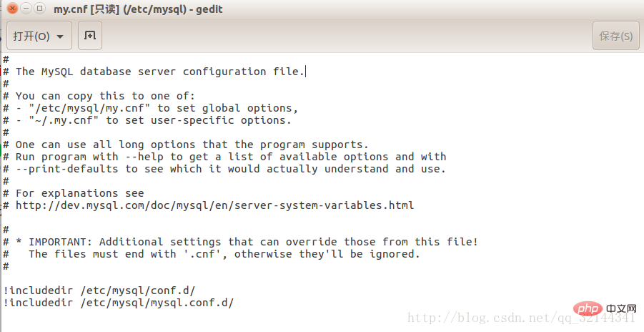
Task: Expand the 打开(O) open dropdown
Action: (60, 36)
